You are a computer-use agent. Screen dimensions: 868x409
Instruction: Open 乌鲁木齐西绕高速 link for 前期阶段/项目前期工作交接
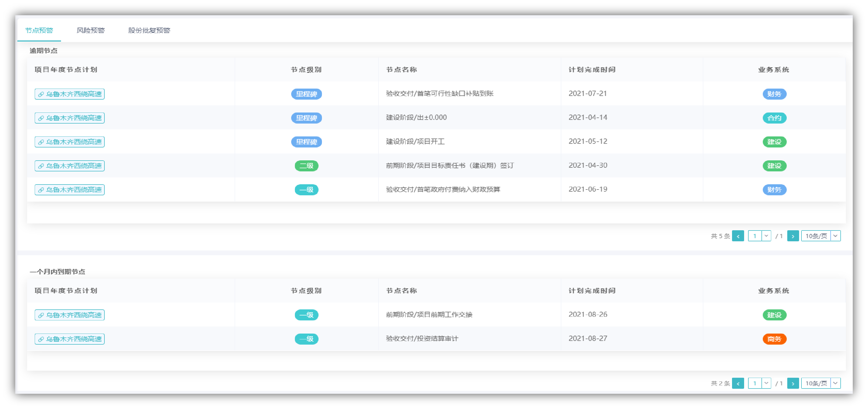69,315
